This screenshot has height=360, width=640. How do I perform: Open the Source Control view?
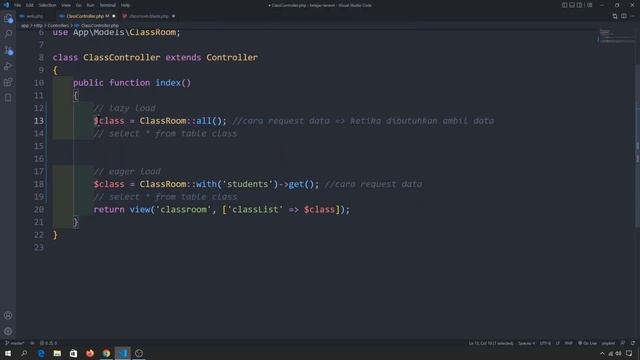pos(8,51)
